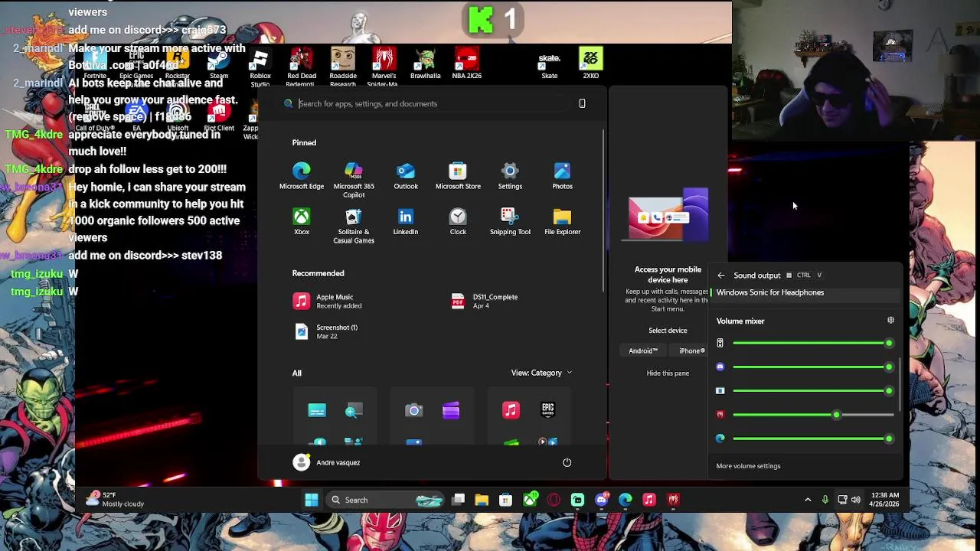Open Roadside Research desktop shortcut
Screen dimensions: 980x551
tap(343, 64)
